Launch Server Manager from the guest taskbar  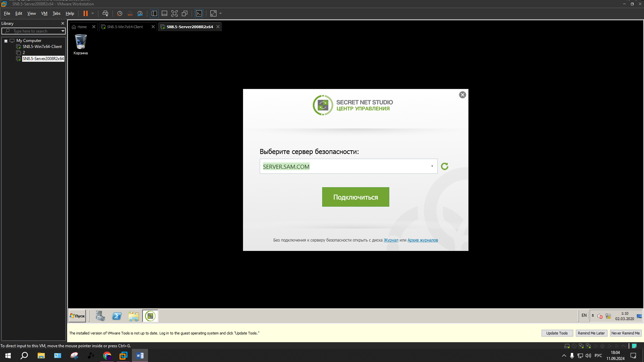tap(100, 316)
